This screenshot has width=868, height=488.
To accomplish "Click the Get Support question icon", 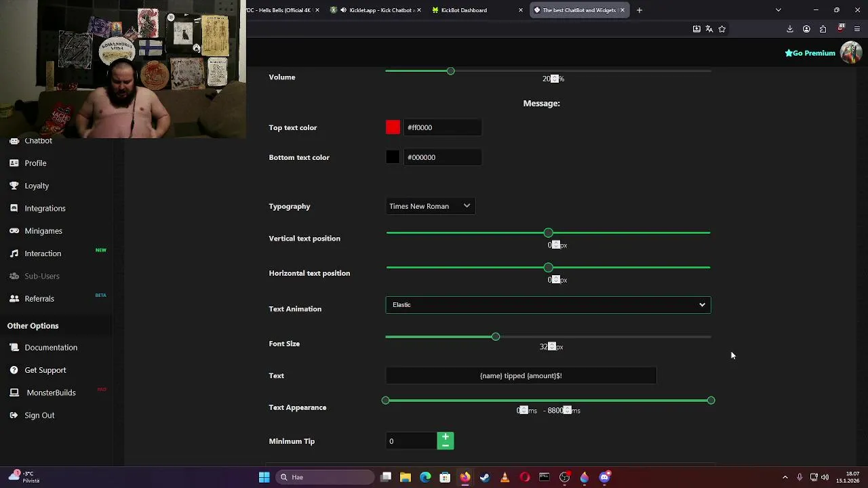I will [14, 370].
